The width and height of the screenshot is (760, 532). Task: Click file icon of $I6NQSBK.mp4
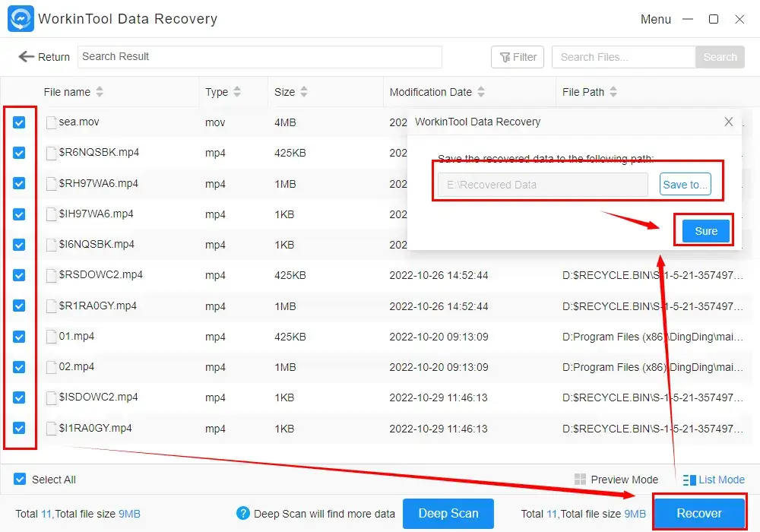[51, 245]
